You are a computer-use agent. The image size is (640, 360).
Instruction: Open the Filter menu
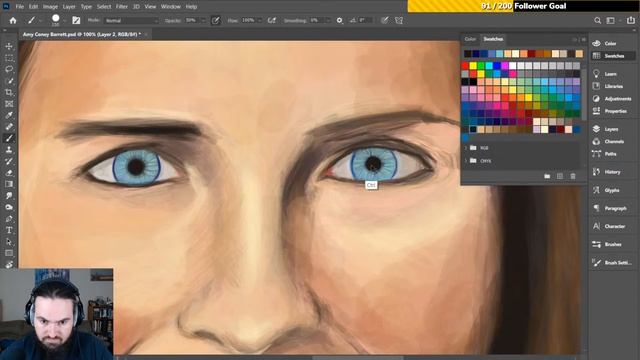tap(122, 7)
